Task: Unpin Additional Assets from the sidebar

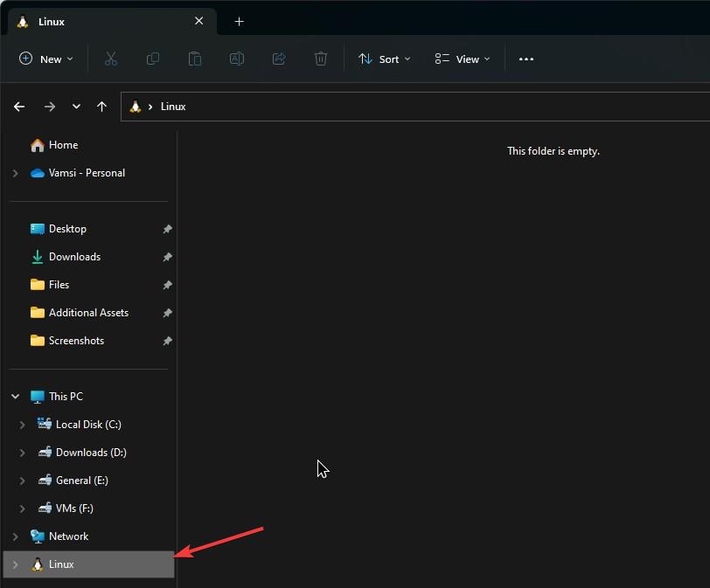Action: click(x=167, y=313)
